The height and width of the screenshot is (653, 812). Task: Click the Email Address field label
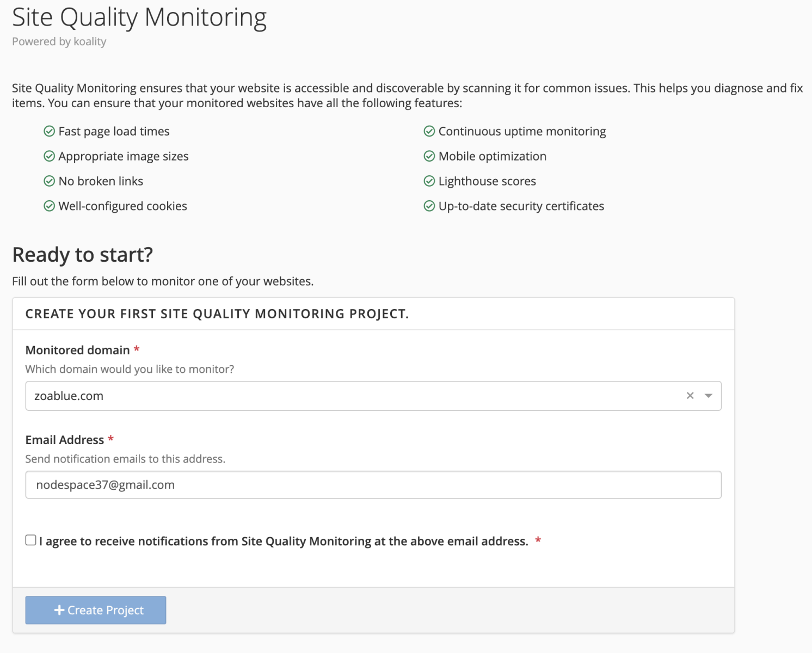pos(64,440)
